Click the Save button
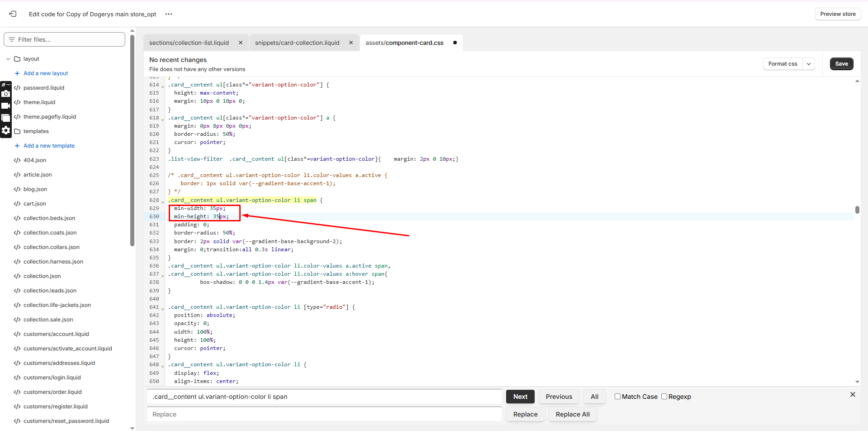Viewport: 868px width, 431px height. (841, 64)
